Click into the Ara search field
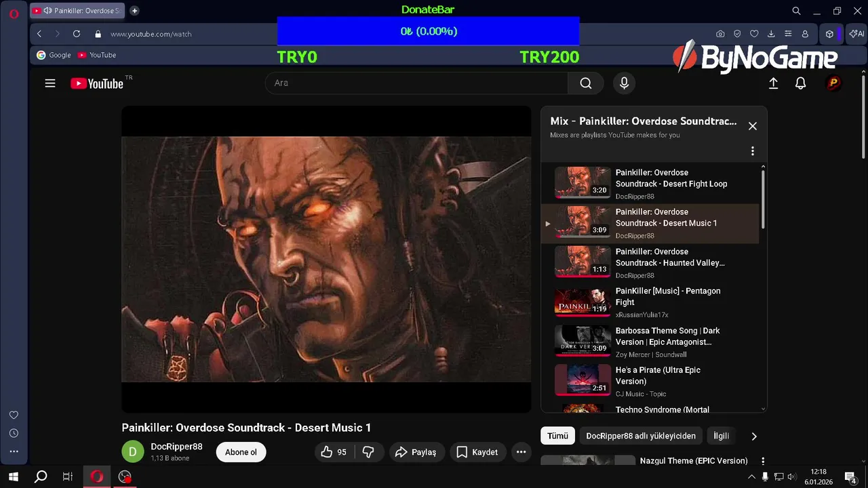Screen dimensions: 868x488 point(416,83)
